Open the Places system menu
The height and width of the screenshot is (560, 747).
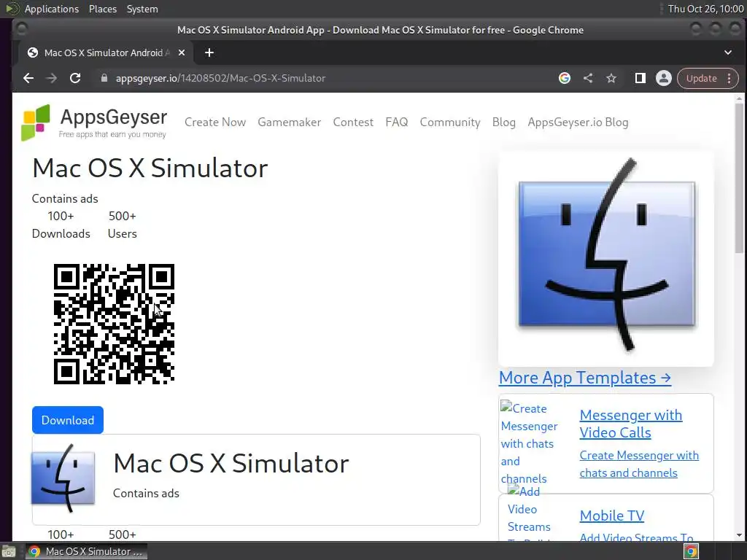click(x=102, y=9)
